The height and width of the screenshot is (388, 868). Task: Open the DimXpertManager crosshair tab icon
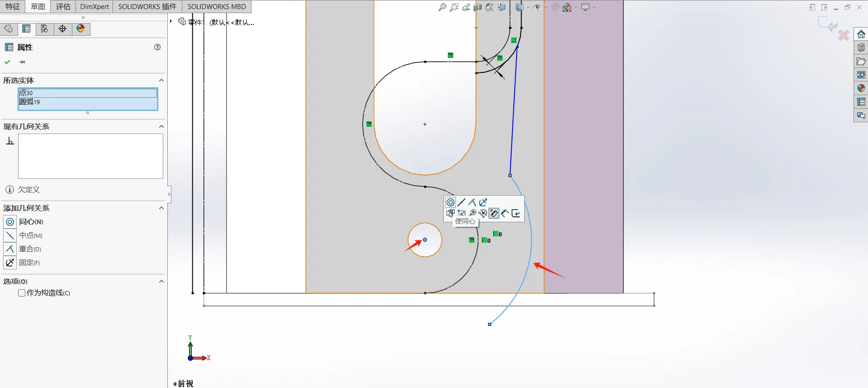(x=62, y=29)
